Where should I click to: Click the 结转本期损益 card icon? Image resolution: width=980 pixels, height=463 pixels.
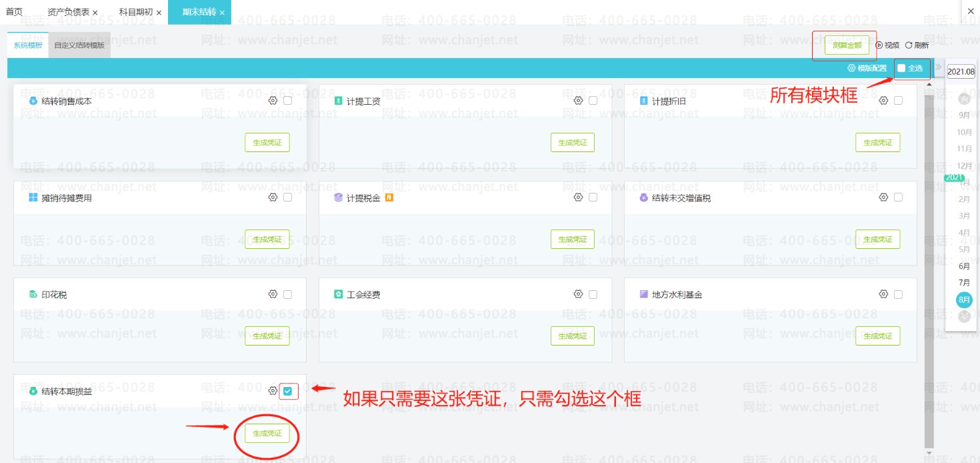point(33,392)
